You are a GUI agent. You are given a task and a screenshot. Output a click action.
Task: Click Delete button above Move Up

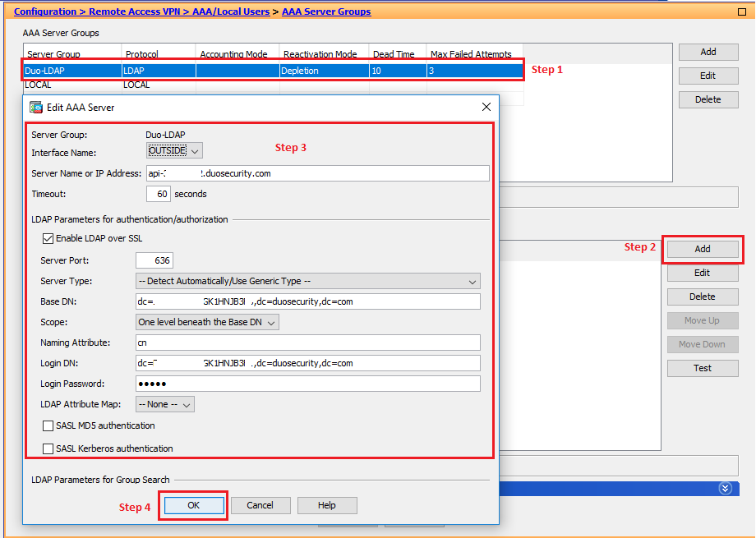pos(703,297)
